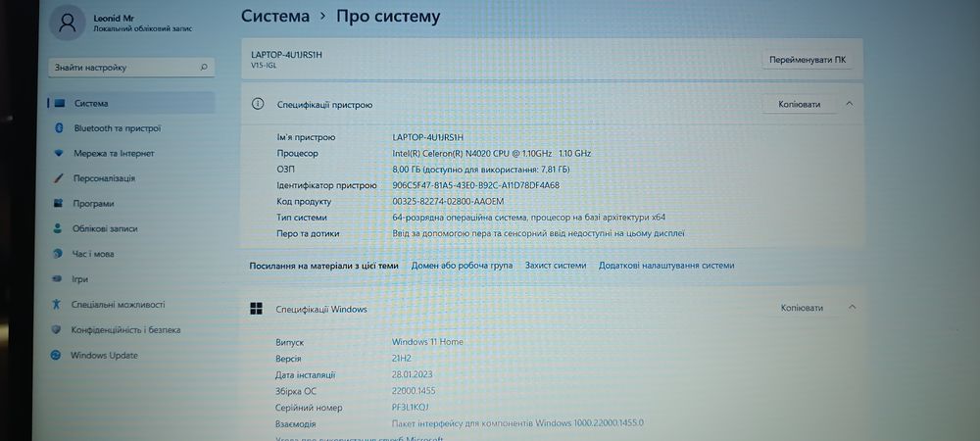This screenshot has width=980, height=441.
Task: Click the Leonid Mr account name
Action: (114, 18)
